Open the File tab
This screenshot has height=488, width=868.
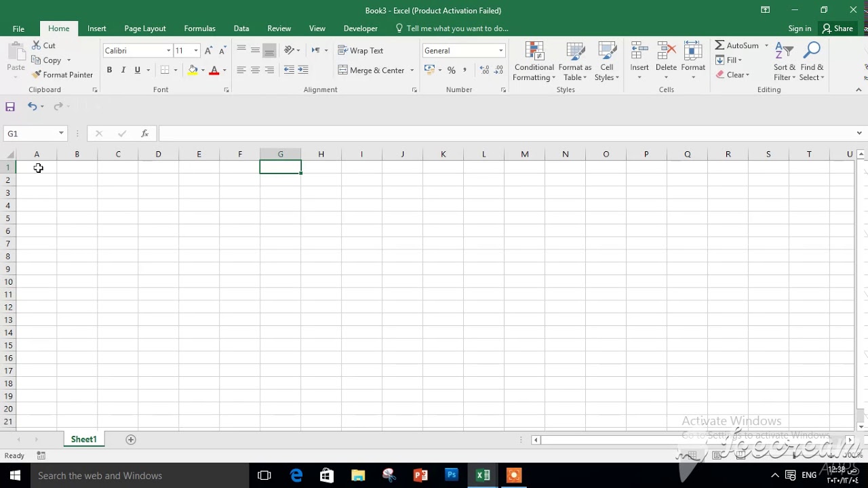tap(18, 28)
